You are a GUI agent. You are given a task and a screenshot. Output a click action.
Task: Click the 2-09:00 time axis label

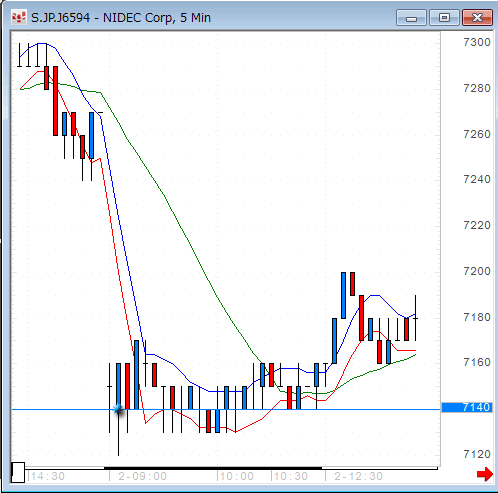point(142,476)
